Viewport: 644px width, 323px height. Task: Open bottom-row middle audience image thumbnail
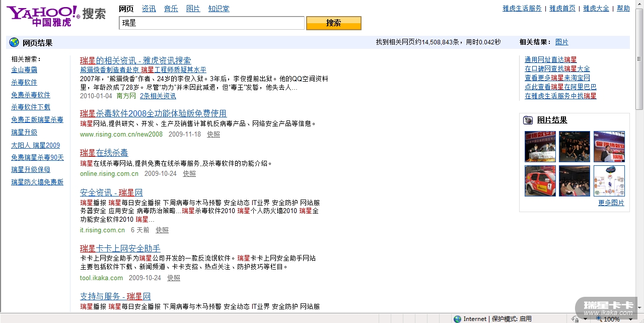pyautogui.click(x=575, y=181)
